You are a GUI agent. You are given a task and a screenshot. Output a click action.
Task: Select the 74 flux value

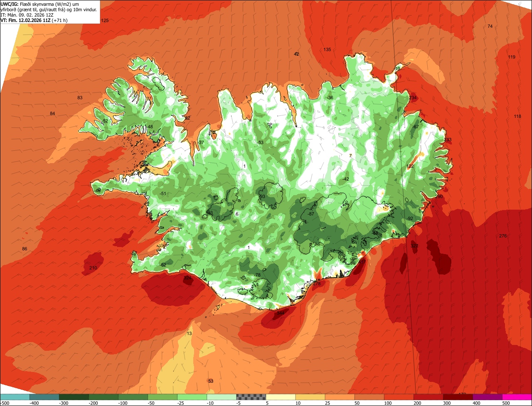[490, 26]
